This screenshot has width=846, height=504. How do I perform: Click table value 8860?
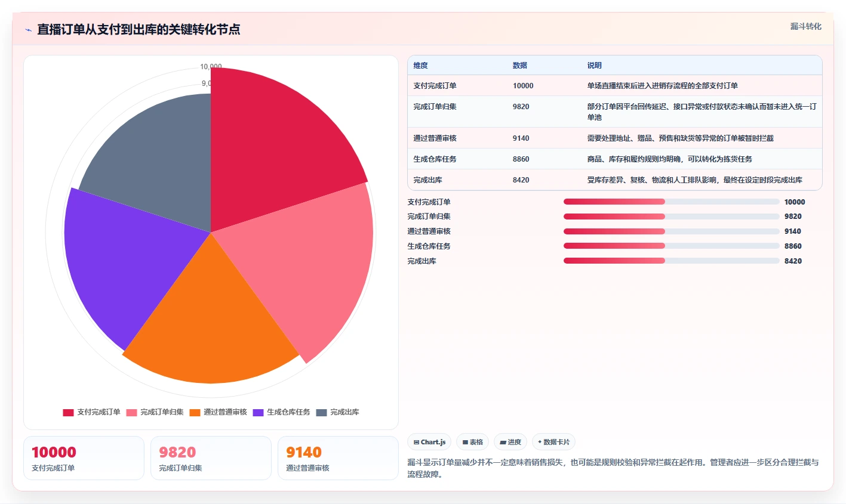pyautogui.click(x=521, y=159)
